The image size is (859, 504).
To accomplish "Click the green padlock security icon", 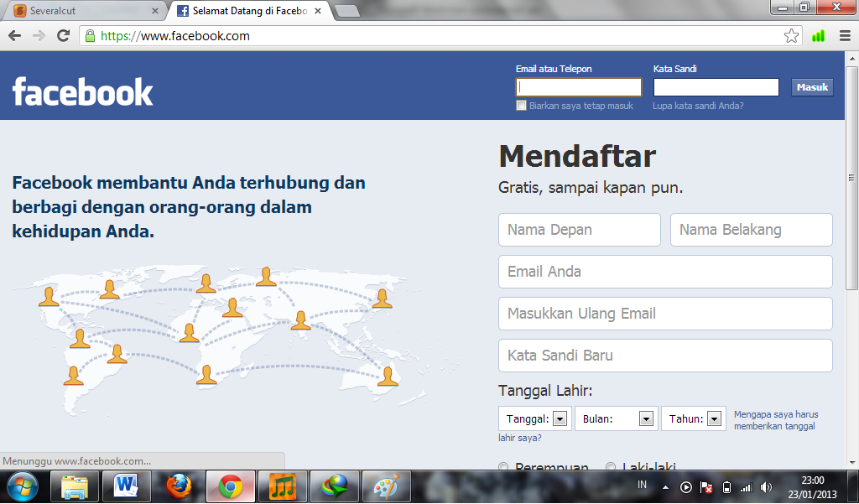I will pos(90,36).
